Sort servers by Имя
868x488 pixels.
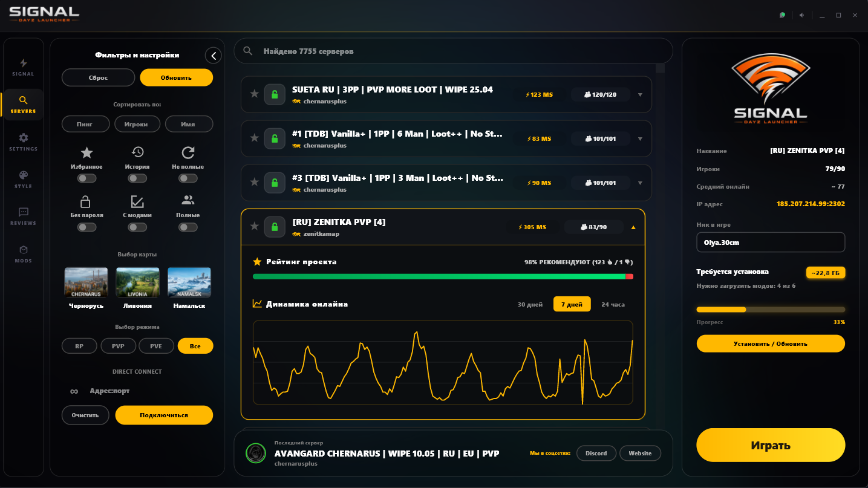tap(189, 124)
